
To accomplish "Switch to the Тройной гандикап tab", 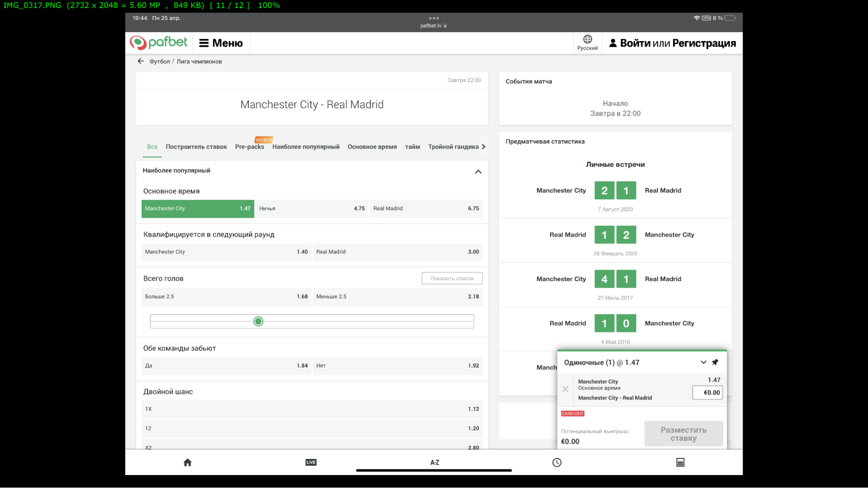I will click(x=453, y=147).
